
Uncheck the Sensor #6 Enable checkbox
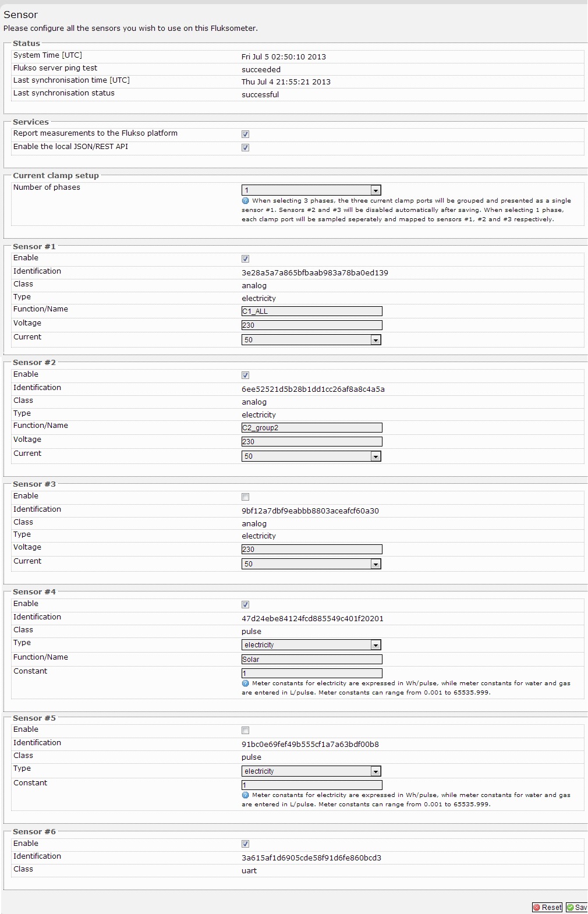coord(245,844)
